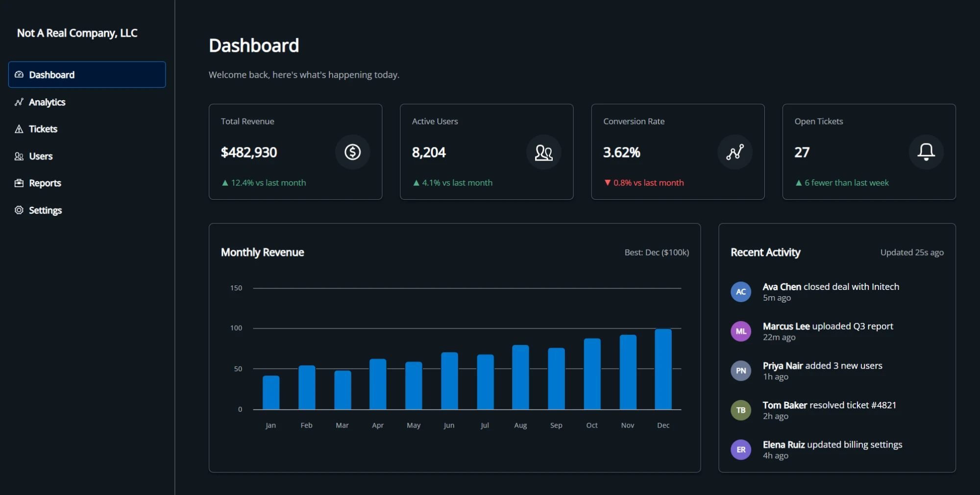Click the graph icon on Conversion Rate card
980x495 pixels.
click(735, 152)
